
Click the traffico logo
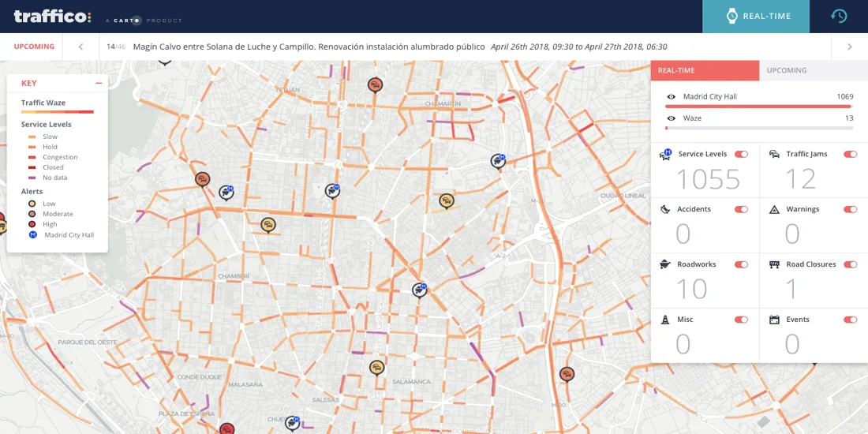53,17
